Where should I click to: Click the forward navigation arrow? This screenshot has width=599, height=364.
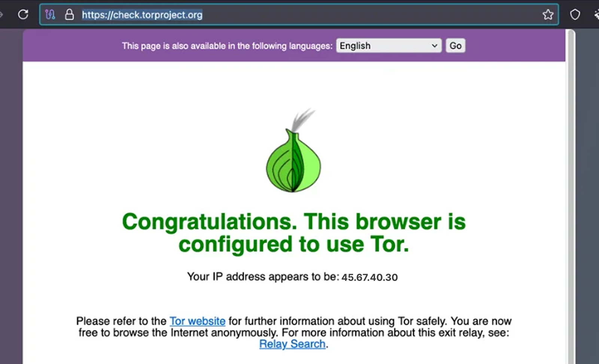(x=1, y=15)
